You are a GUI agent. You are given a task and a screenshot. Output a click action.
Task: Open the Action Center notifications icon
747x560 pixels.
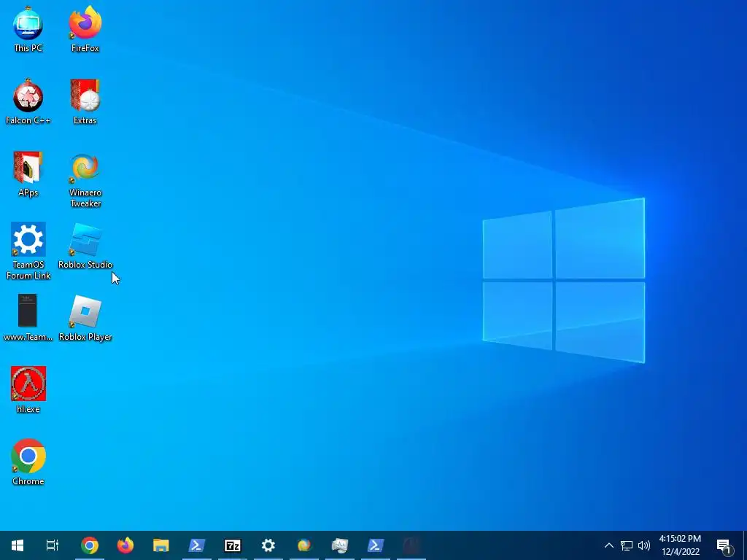tap(724, 546)
